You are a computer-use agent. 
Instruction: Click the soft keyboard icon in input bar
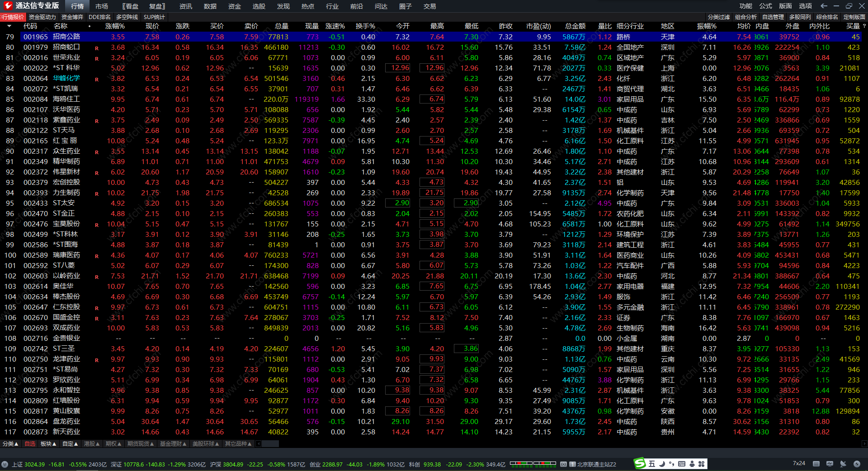(682, 464)
